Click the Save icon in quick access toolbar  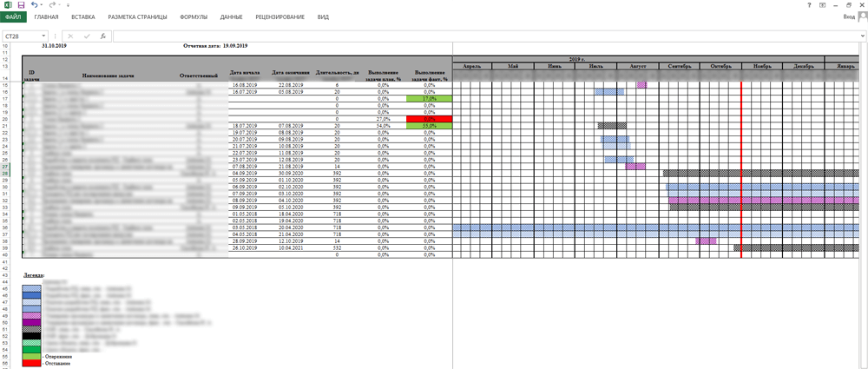pos(21,4)
